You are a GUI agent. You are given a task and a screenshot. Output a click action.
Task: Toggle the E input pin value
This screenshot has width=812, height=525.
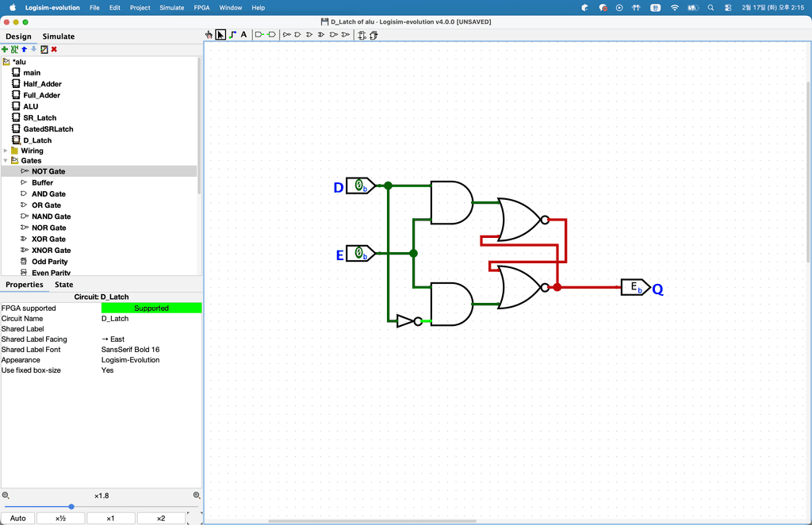[359, 253]
